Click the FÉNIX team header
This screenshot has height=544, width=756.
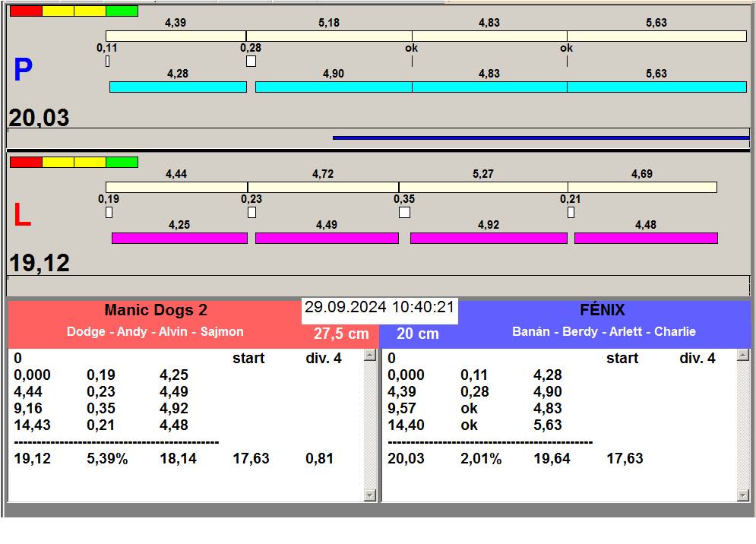pyautogui.click(x=602, y=310)
